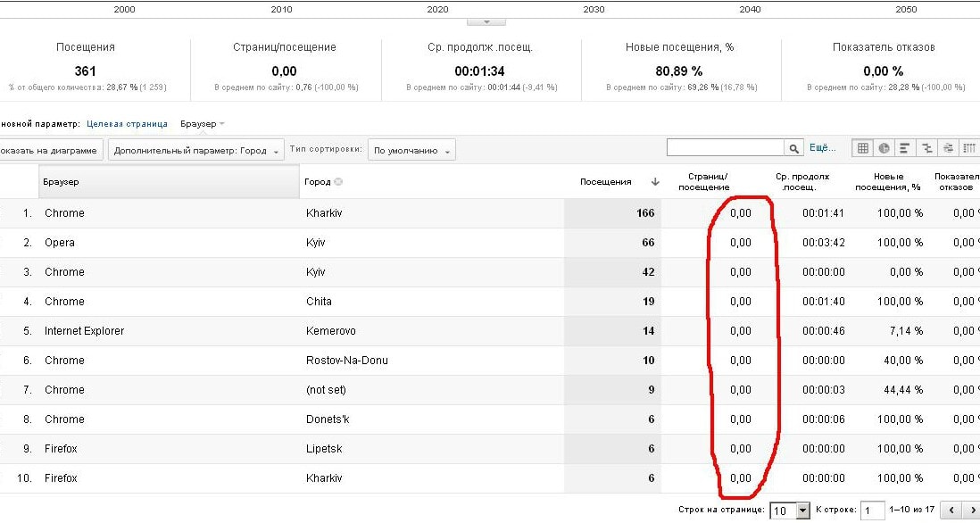Image resolution: width=980 pixels, height=523 pixels.
Task: Select the term cloud view icon
Action: (948, 148)
